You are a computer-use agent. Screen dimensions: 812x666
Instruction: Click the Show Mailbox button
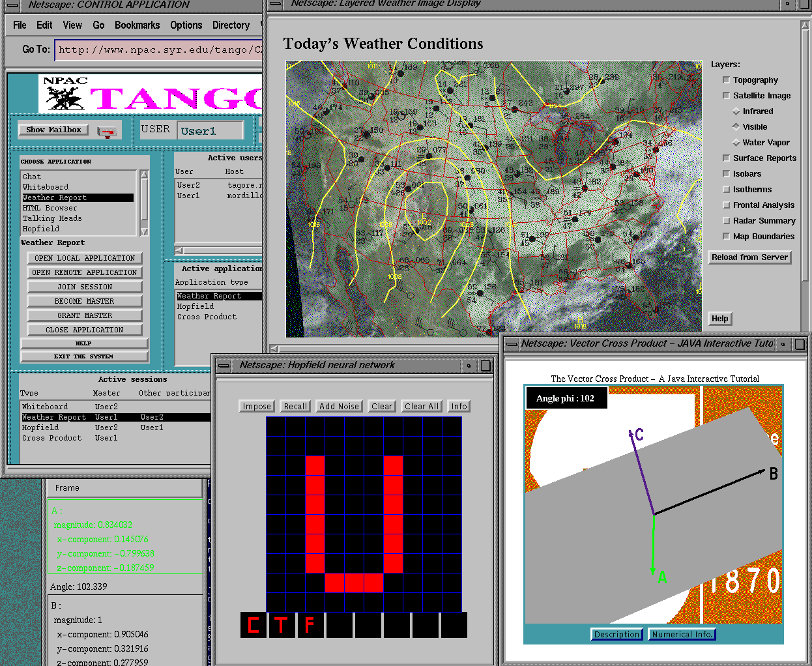click(x=53, y=130)
